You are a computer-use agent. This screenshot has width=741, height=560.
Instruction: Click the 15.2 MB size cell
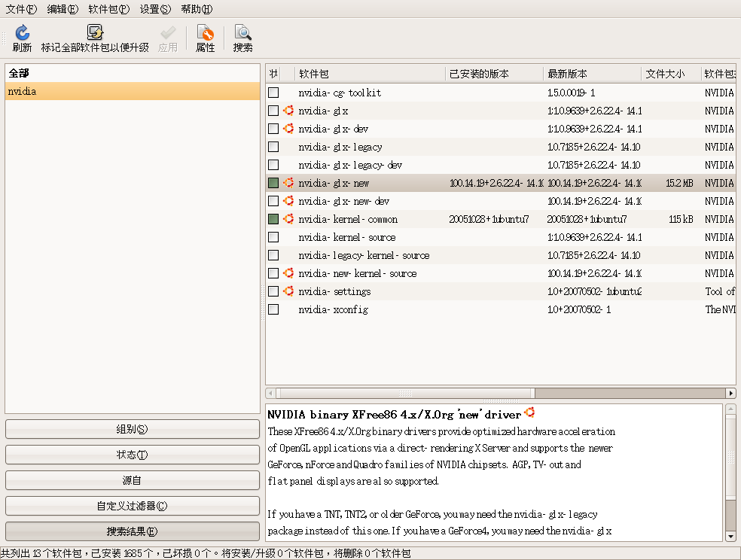point(679,183)
